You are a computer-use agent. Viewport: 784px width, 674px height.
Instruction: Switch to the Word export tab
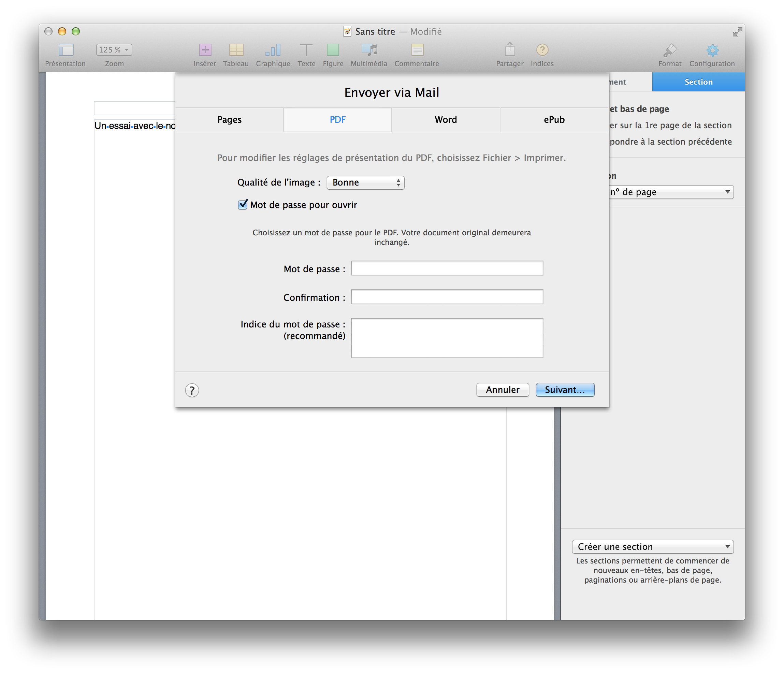point(446,119)
